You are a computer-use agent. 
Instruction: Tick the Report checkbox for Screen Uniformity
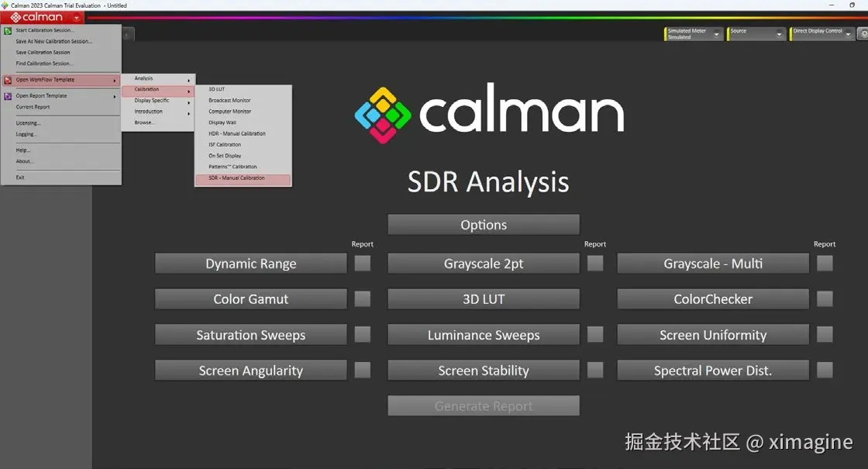coord(825,334)
